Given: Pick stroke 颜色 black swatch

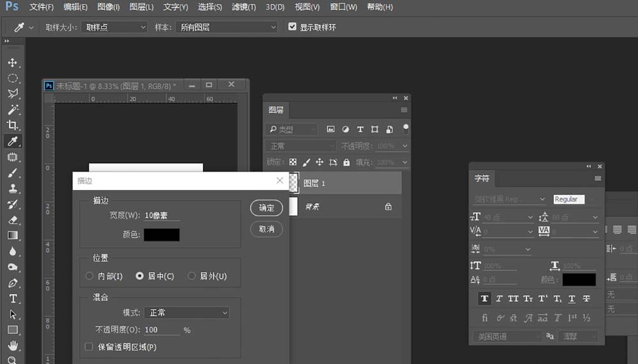Looking at the screenshot, I should 161,235.
